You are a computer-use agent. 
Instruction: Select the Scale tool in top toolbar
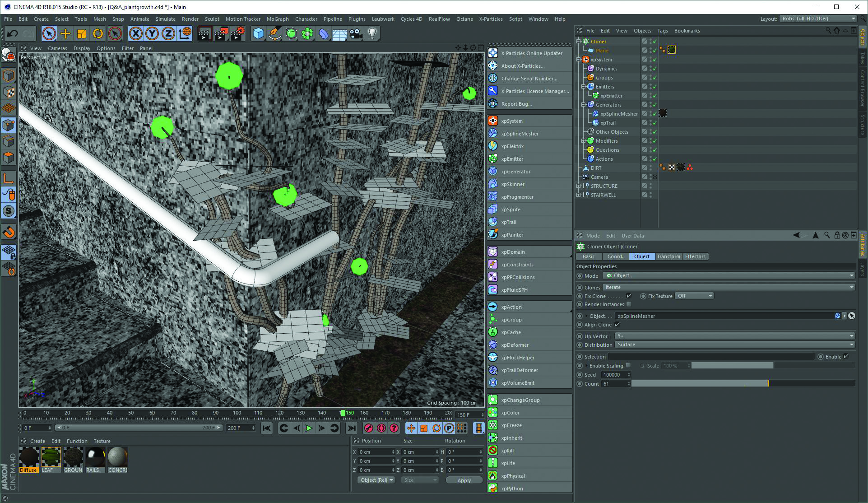click(82, 33)
